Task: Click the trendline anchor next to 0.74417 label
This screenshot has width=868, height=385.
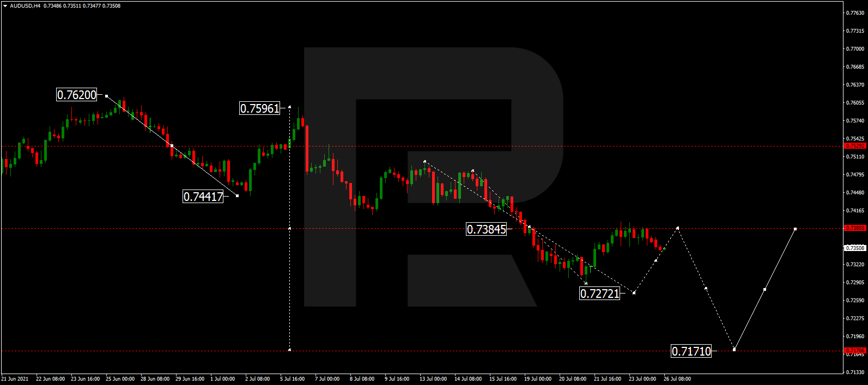Action: click(237, 195)
